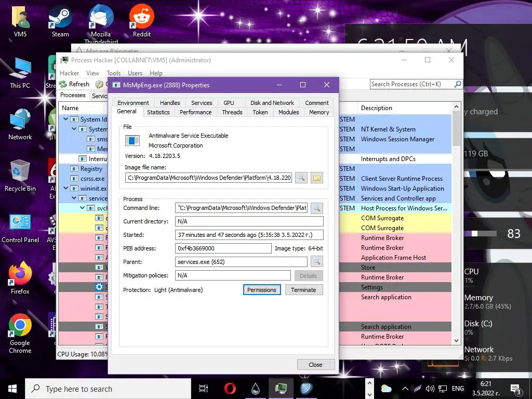This screenshot has width=532, height=399.
Task: Collapse the svchost tree node
Action: tap(83, 208)
